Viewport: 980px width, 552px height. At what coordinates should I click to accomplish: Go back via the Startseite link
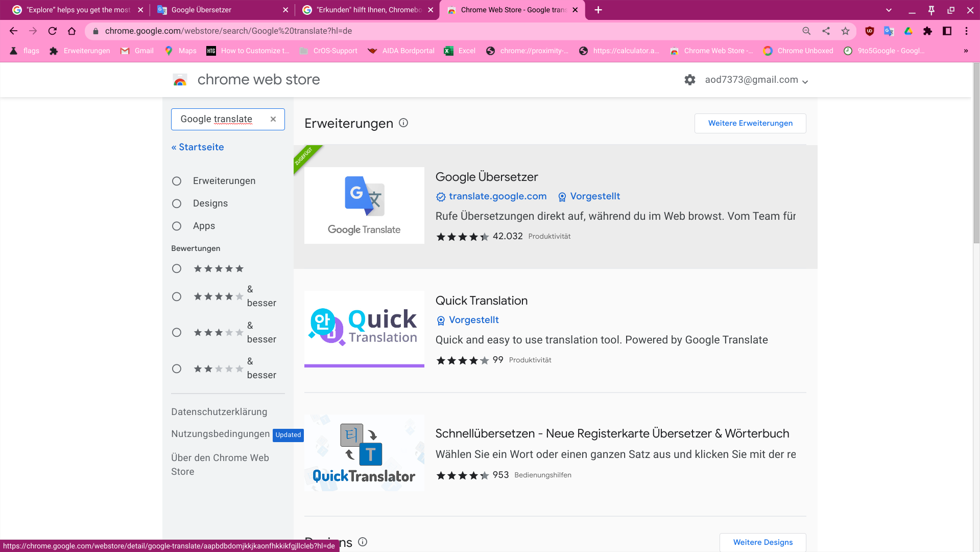coord(198,147)
